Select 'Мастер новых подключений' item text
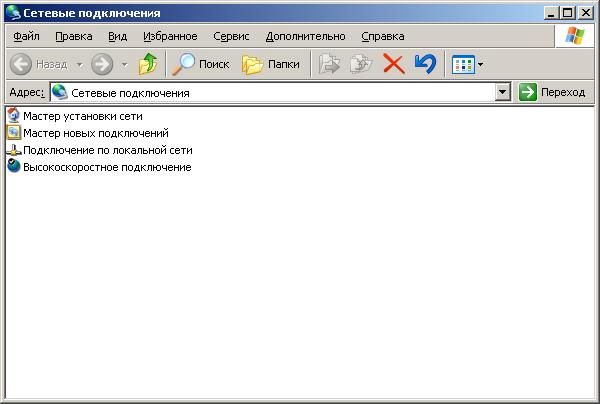The image size is (600, 404). (x=96, y=133)
